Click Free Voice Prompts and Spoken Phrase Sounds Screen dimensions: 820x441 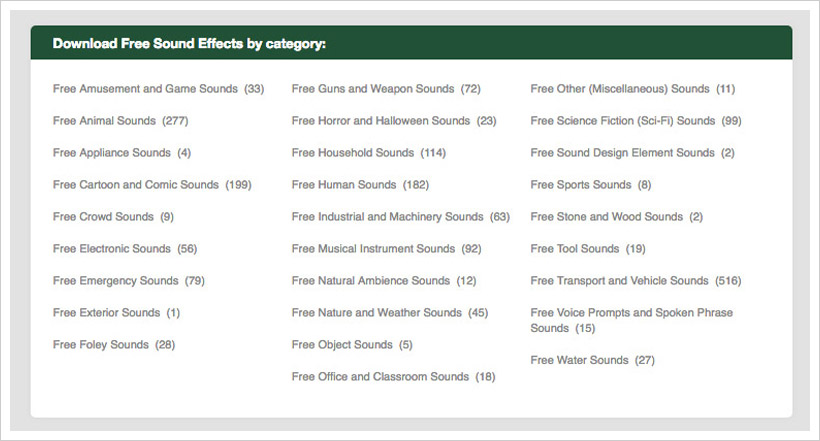click(631, 320)
